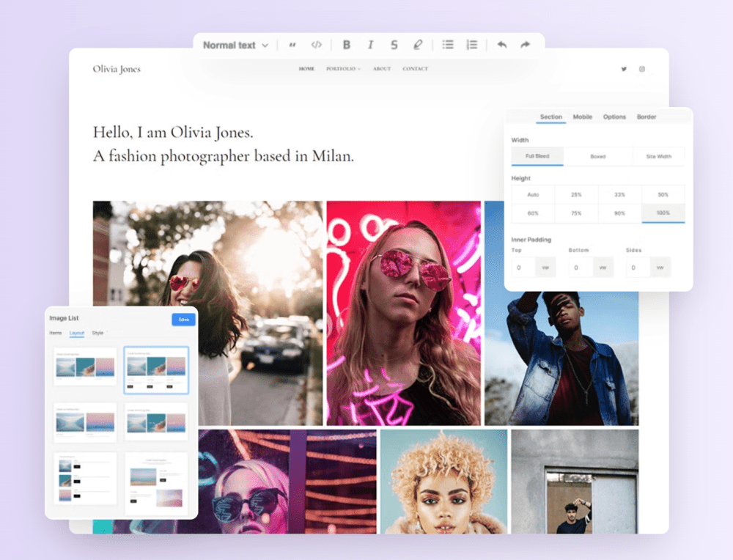The image size is (733, 560).
Task: Set section height to 33%
Action: [619, 194]
